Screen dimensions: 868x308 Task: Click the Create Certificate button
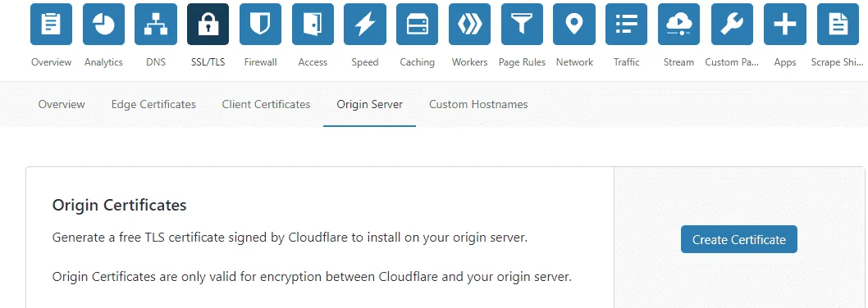[739, 239]
